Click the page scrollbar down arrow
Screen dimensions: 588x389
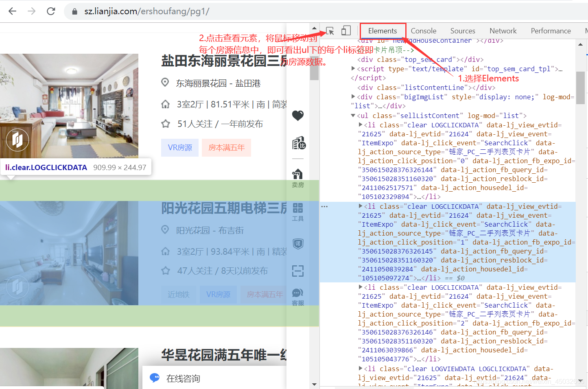pos(314,384)
